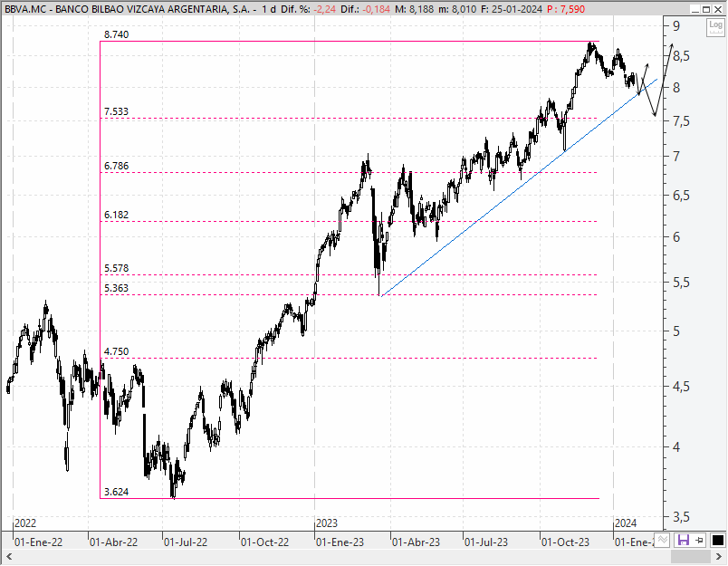Viewport: 728px width, 566px height.
Task: Click the 7.533 Fibonacci level label
Action: (x=116, y=111)
